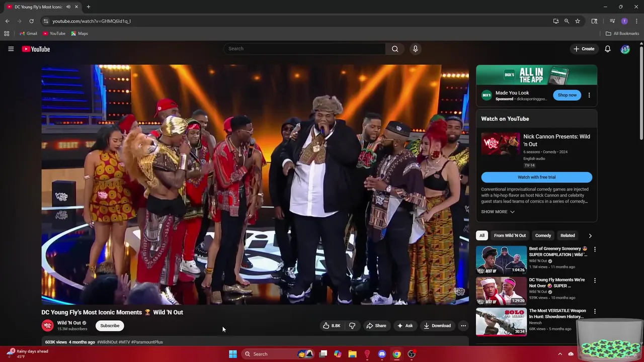Open the Gmail bookmark
Image resolution: width=644 pixels, height=362 pixels.
tap(28, 34)
